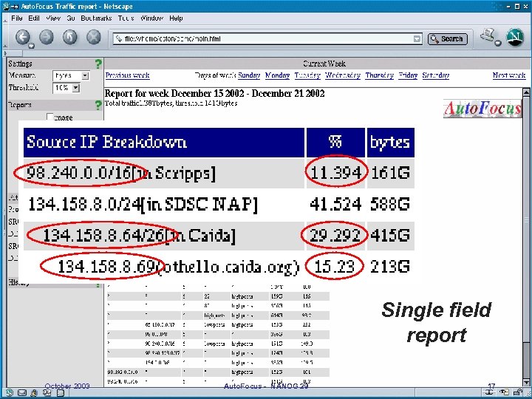Open help via Reports question mark icon
This screenshot has height=399, width=532.
pyautogui.click(x=98, y=105)
